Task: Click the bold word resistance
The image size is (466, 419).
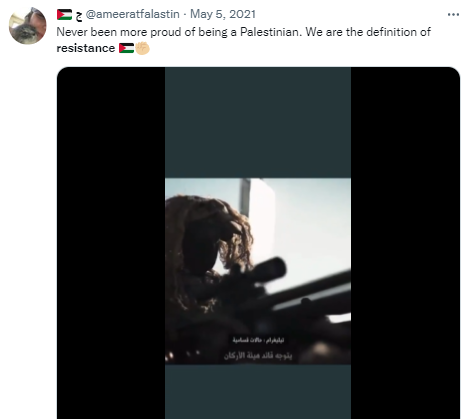Action: [86, 48]
